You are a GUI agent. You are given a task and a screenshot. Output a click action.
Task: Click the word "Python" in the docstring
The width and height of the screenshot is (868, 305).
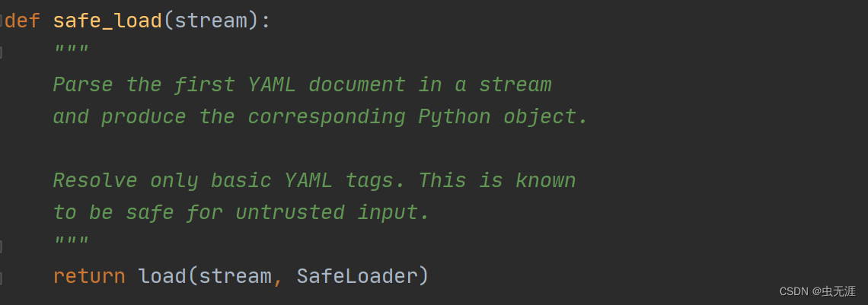(455, 116)
